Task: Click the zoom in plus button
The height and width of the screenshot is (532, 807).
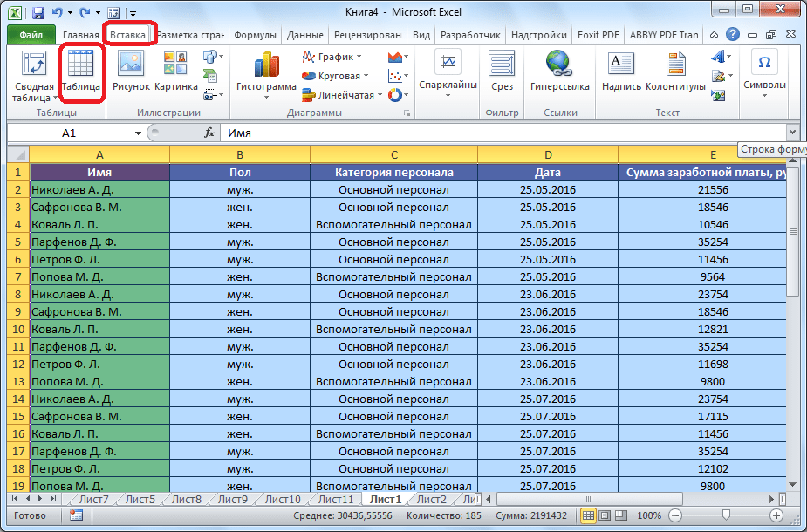Action: click(775, 516)
